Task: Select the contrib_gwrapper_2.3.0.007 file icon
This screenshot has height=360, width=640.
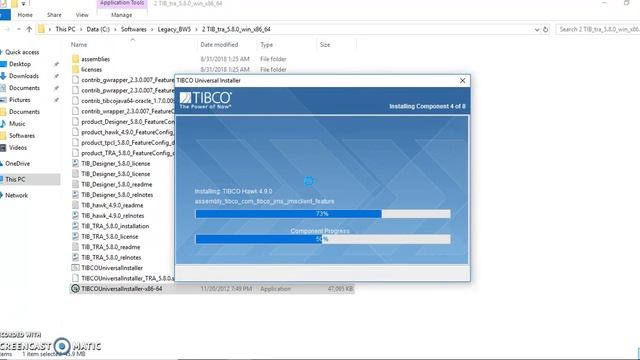Action: [x=75, y=80]
